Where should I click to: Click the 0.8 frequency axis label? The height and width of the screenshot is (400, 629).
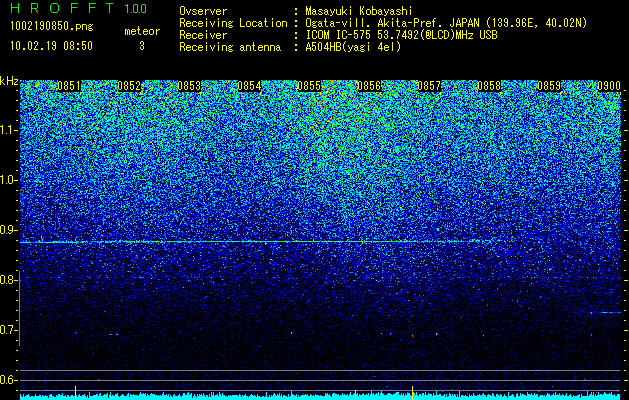point(8,280)
